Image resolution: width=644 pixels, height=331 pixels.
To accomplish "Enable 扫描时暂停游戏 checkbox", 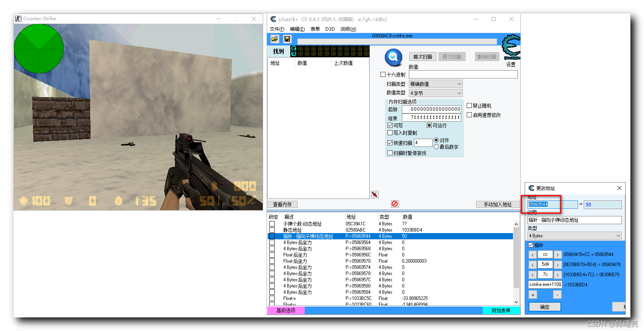I will coord(390,153).
